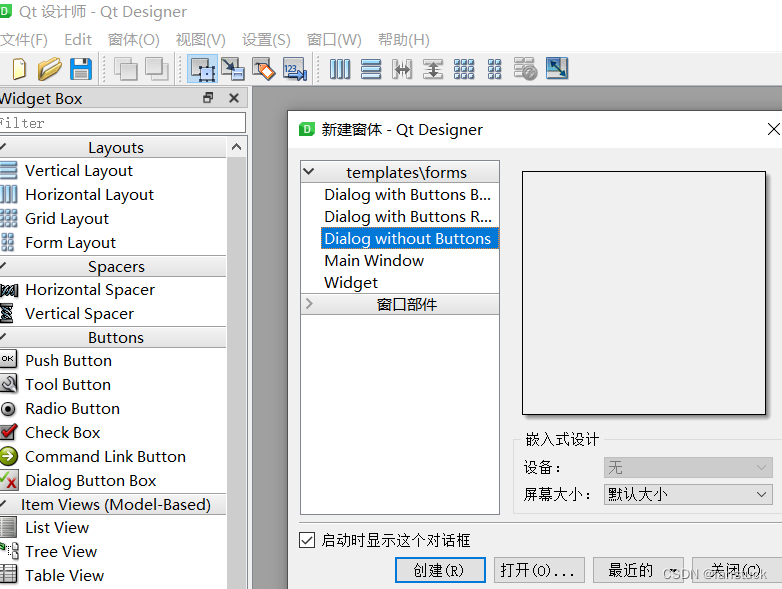Select the Check Box widget icon
The width and height of the screenshot is (782, 589).
click(x=8, y=432)
